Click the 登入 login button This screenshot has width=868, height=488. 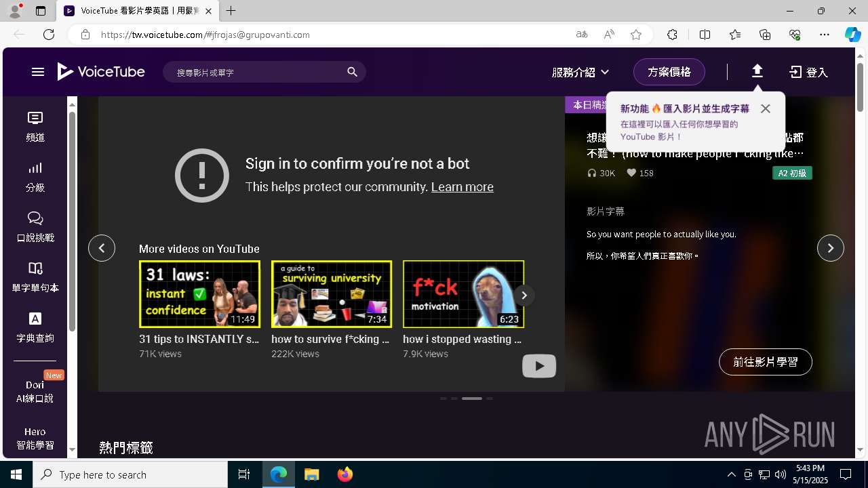809,72
